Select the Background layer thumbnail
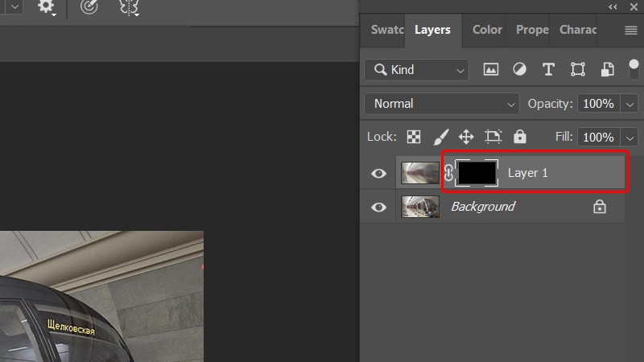Screen dimensions: 644x362 coord(420,207)
